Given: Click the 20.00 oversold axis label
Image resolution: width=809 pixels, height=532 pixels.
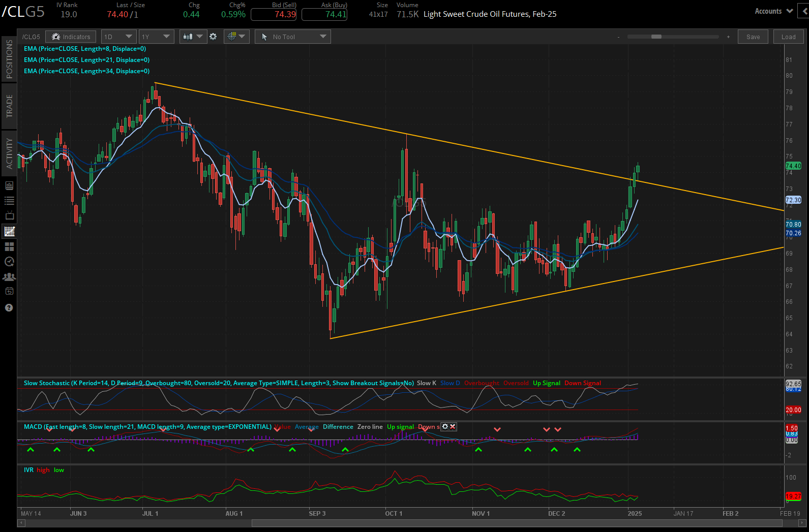Looking at the screenshot, I should point(793,410).
